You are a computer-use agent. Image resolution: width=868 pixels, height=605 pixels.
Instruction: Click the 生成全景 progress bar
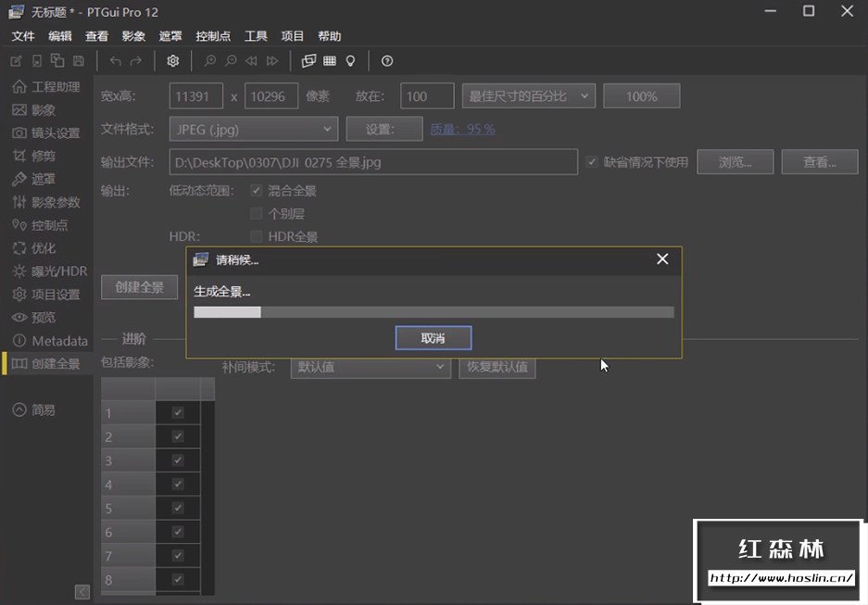[434, 312]
